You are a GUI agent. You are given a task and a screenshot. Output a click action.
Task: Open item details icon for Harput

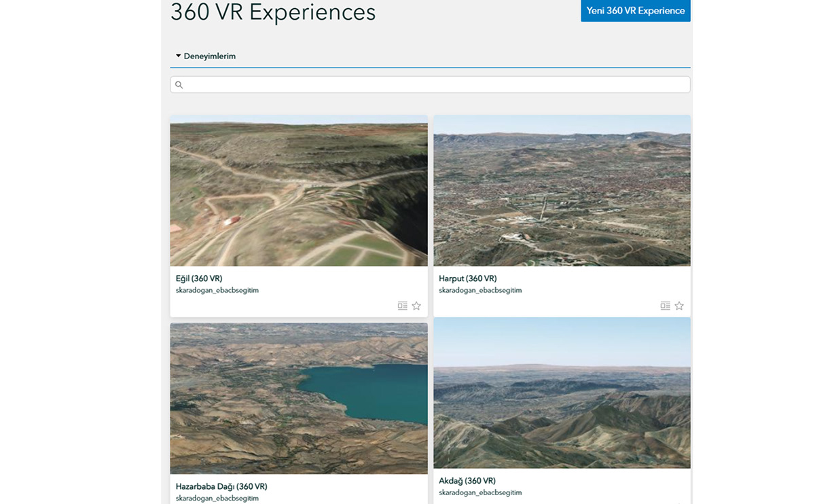pyautogui.click(x=666, y=306)
